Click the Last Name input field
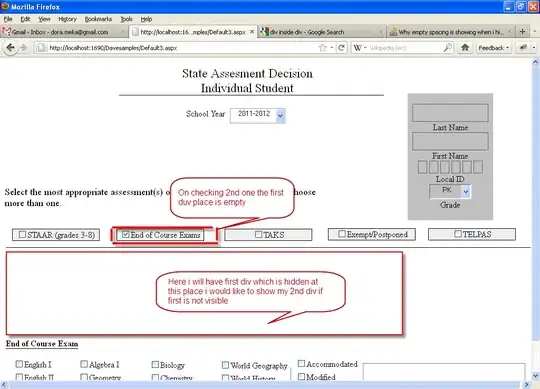540x389 pixels. click(450, 113)
